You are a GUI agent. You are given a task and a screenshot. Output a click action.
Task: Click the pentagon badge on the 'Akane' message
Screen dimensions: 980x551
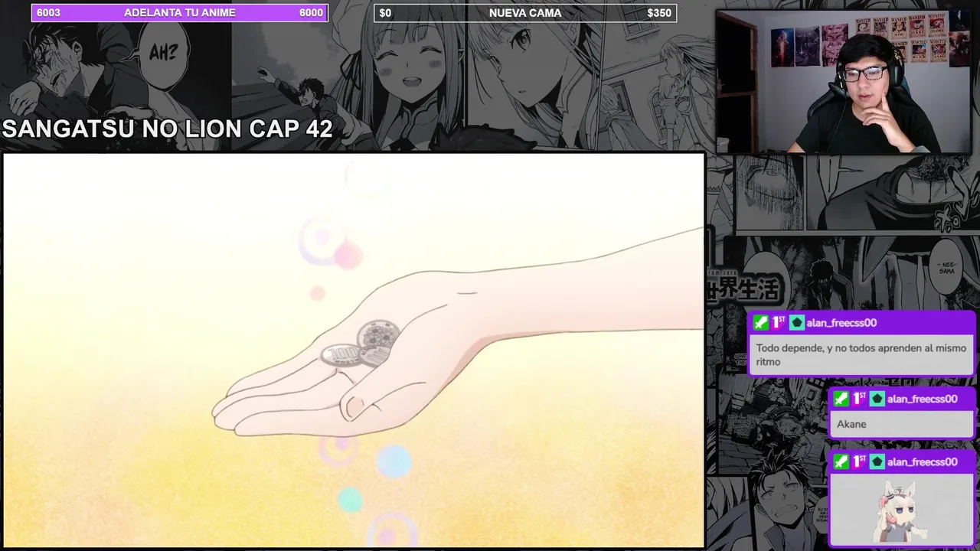877,399
